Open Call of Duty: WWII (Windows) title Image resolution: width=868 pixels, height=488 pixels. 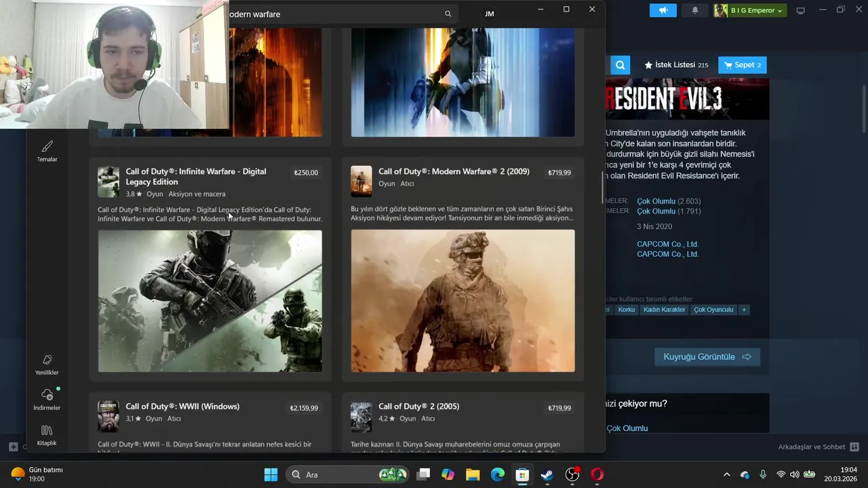tap(182, 407)
